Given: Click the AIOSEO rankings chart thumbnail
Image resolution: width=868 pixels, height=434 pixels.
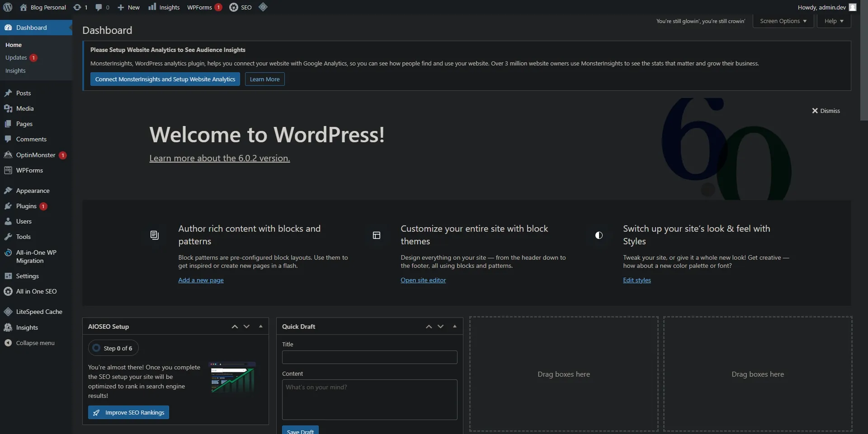Looking at the screenshot, I should 233,377.
